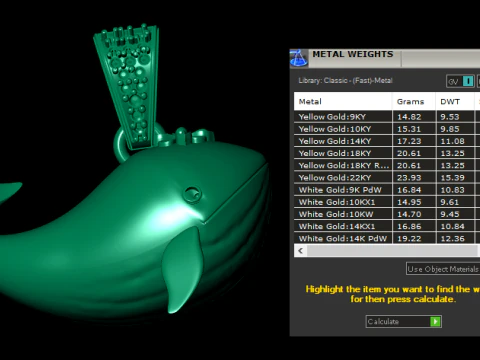Click the 9.53 DWT value
Viewport: 480px width, 360px height.
coord(450,117)
